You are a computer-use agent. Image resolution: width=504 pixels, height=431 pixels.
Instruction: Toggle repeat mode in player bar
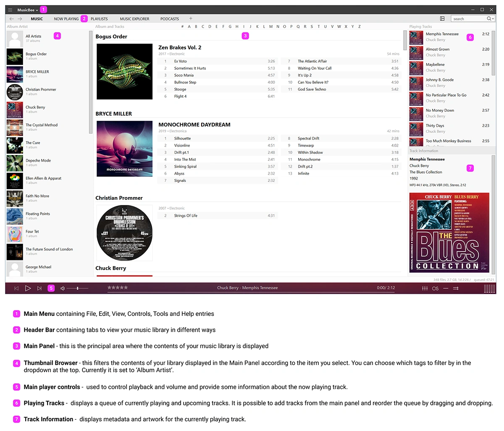click(x=446, y=288)
